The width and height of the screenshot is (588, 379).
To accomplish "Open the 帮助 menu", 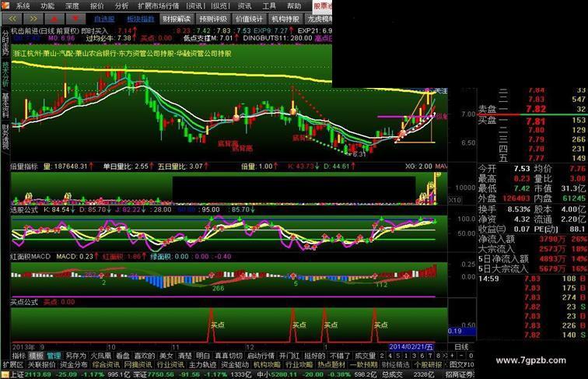I will (294, 6).
